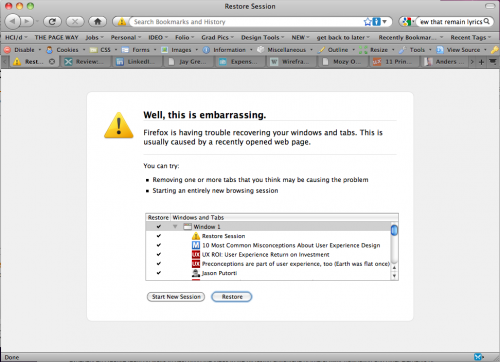Viewport: 500px width, 362px height.
Task: Uncheck restore for Jason Putorti row
Action: [x=159, y=273]
